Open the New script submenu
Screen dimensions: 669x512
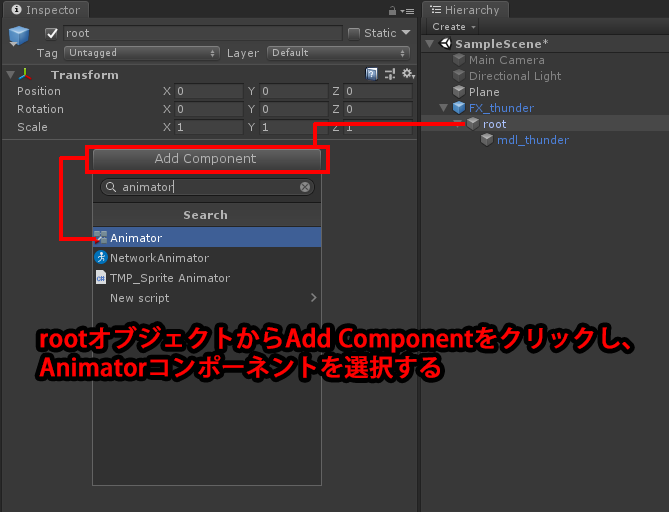click(x=207, y=298)
